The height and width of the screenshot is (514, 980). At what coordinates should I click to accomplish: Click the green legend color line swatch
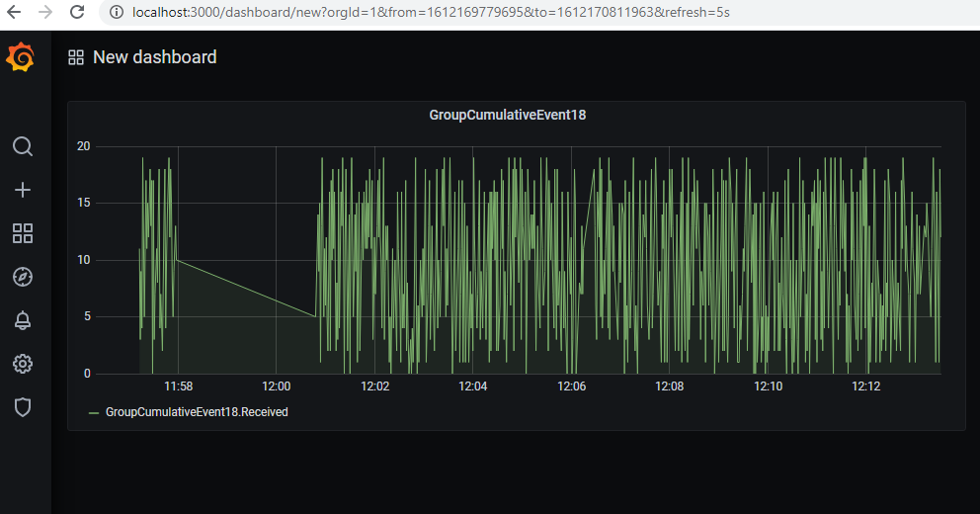coord(94,413)
